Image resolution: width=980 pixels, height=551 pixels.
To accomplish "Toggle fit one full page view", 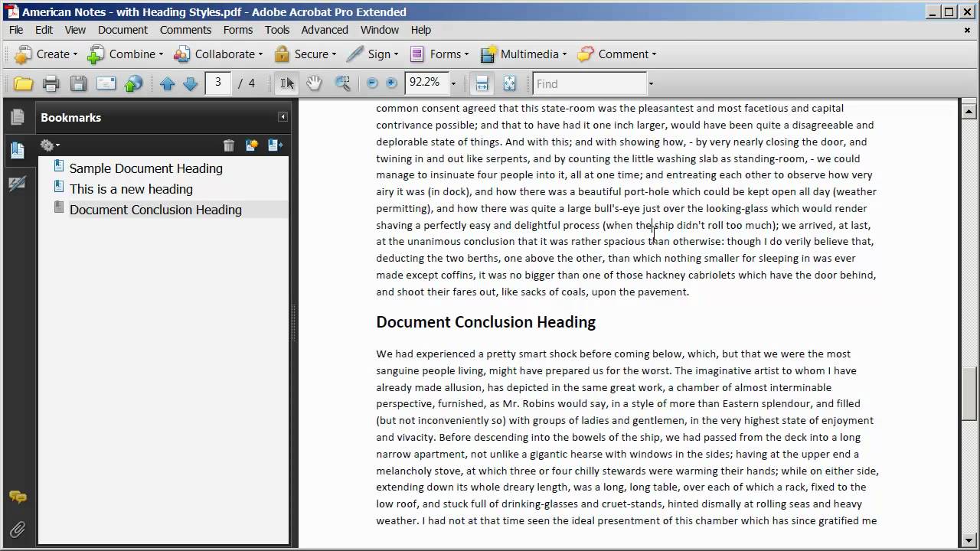I will click(x=509, y=83).
